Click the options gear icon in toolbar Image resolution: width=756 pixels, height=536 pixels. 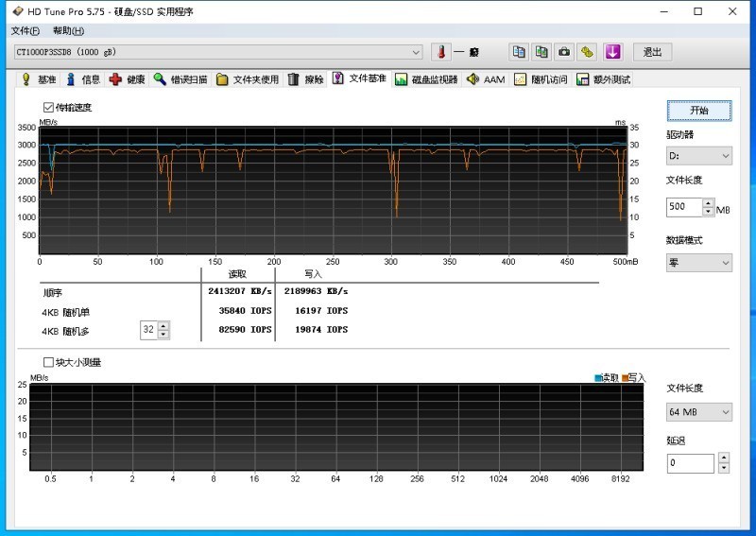[x=587, y=52]
